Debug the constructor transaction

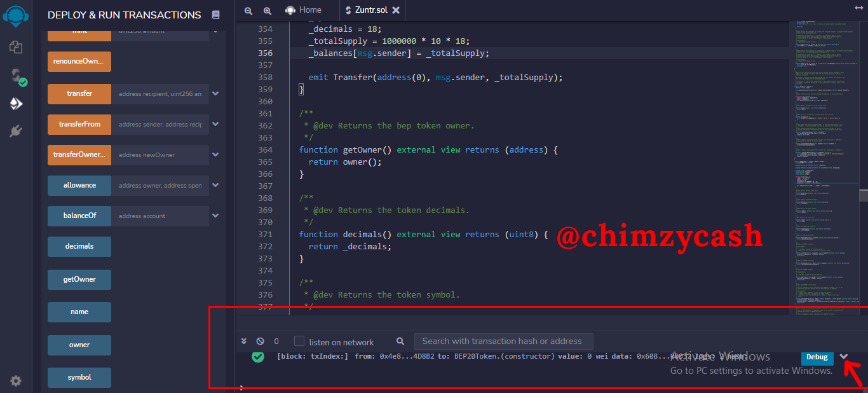(x=817, y=357)
